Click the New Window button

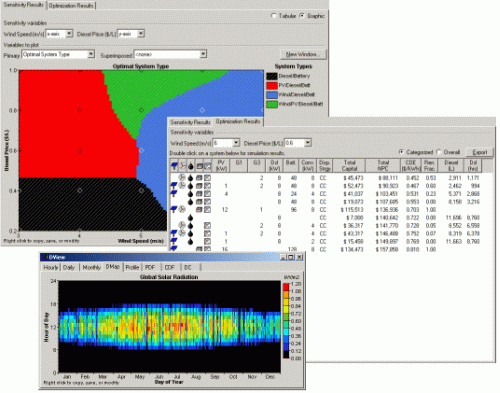click(x=303, y=54)
